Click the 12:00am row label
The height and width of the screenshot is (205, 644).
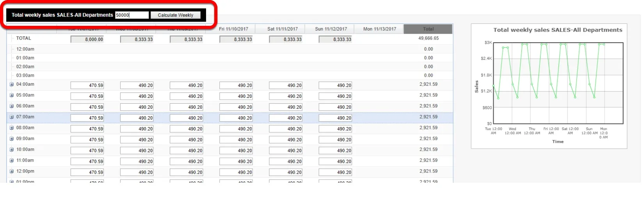click(x=25, y=49)
